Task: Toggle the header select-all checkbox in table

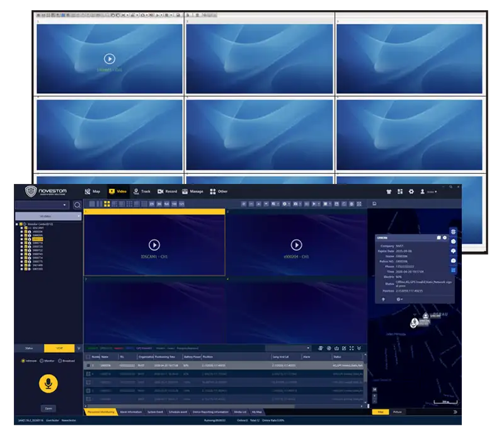Action: tap(88, 357)
